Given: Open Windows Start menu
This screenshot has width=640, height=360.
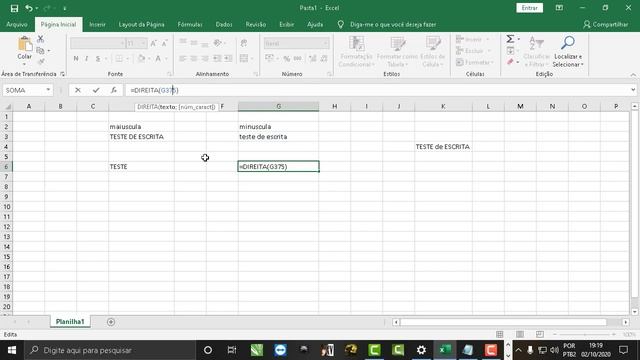Looking at the screenshot, I should pyautogui.click(x=12, y=350).
